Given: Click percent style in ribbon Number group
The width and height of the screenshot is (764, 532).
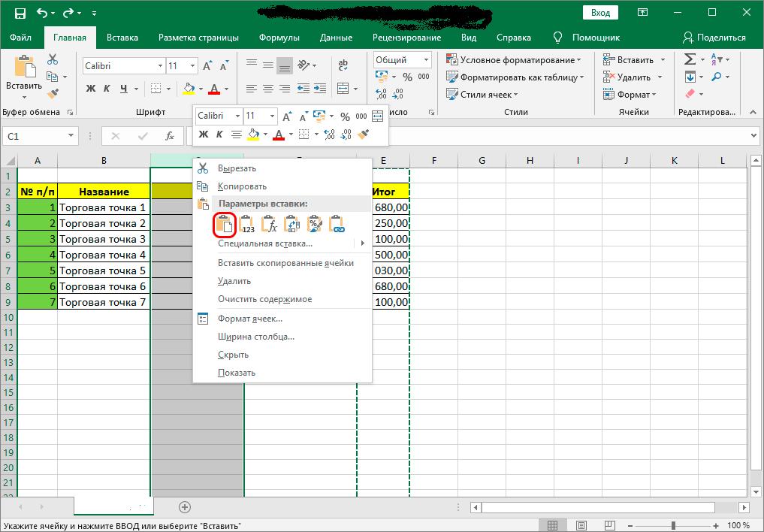Looking at the screenshot, I should click(407, 77).
